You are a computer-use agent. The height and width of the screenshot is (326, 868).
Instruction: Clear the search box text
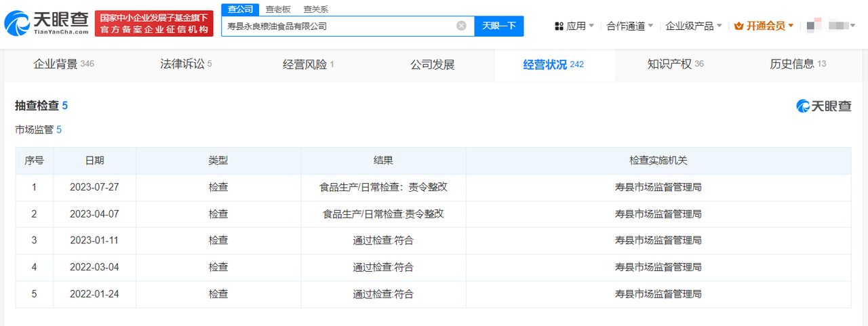[461, 26]
